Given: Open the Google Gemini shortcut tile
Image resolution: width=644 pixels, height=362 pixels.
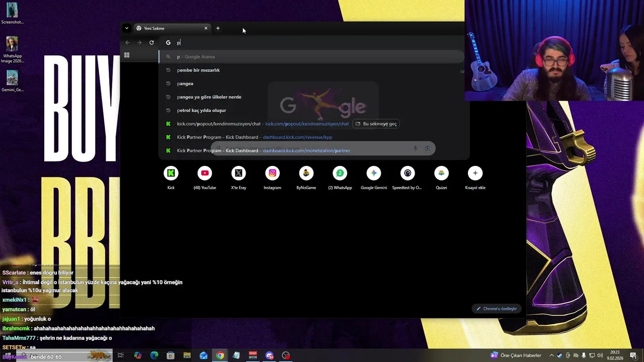Looking at the screenshot, I should [x=374, y=177].
